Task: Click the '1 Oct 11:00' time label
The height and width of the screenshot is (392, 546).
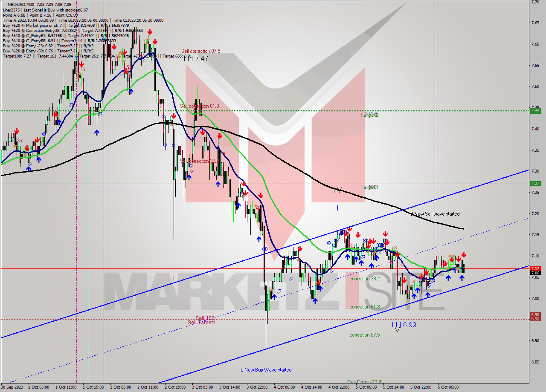Action: [x=67, y=387]
